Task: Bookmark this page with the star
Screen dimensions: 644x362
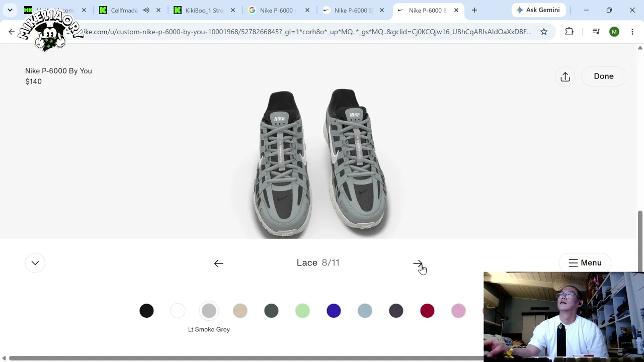Action: point(544,32)
